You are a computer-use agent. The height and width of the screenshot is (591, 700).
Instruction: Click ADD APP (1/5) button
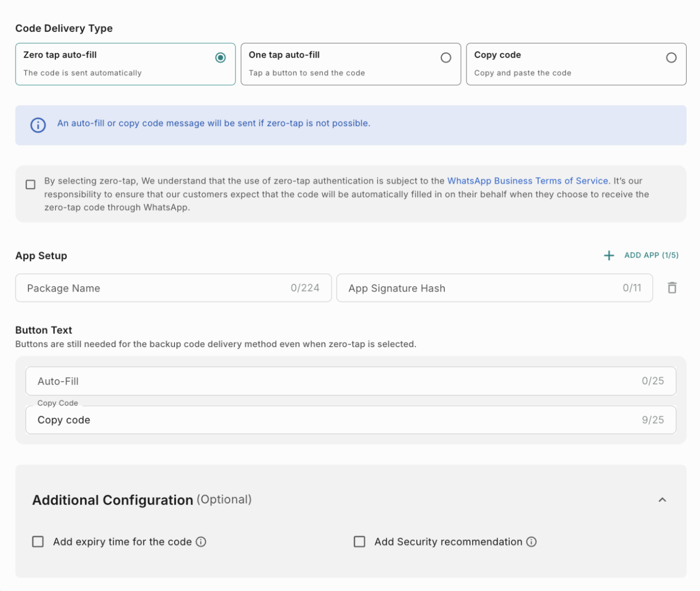tap(651, 255)
